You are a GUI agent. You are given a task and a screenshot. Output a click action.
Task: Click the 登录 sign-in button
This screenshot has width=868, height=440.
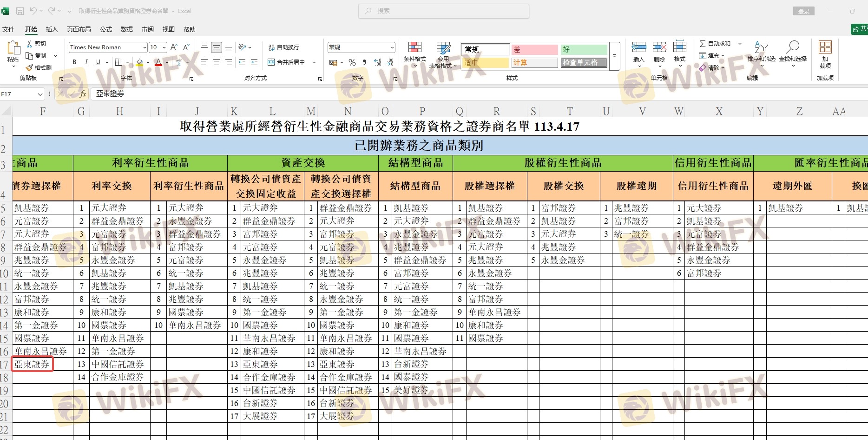point(803,11)
